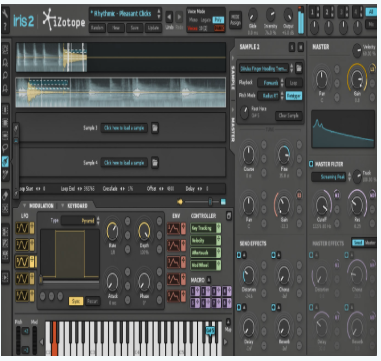Open the folder icon beside Sample 4
The height and width of the screenshot is (361, 381).
(x=155, y=163)
